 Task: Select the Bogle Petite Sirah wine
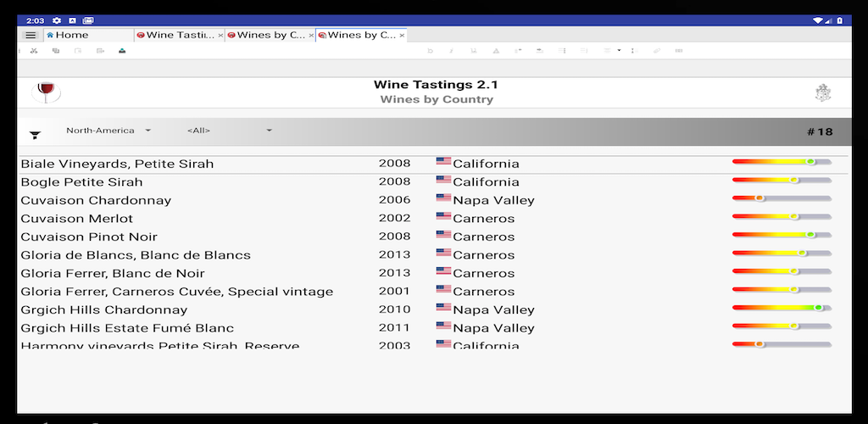pos(81,182)
